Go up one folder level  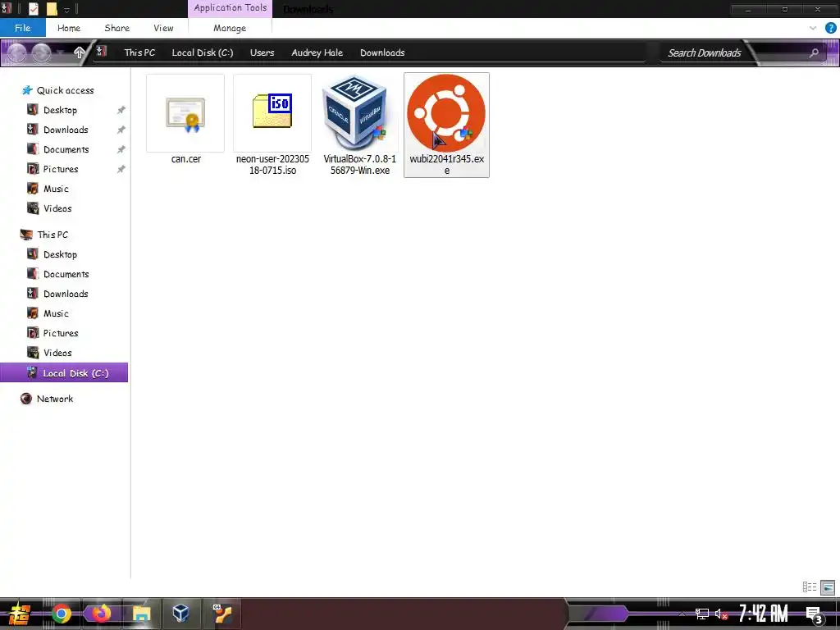[79, 52]
